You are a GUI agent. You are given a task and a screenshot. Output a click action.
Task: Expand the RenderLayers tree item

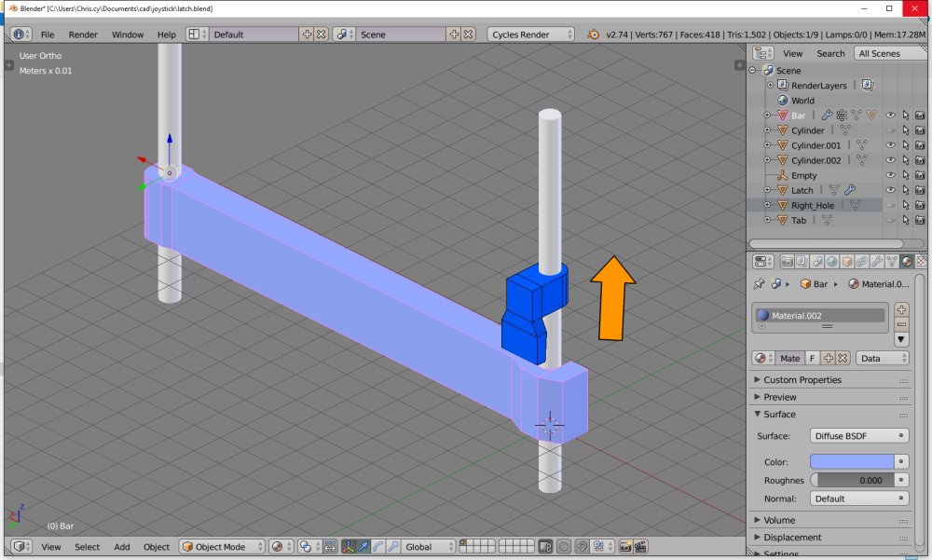point(771,86)
